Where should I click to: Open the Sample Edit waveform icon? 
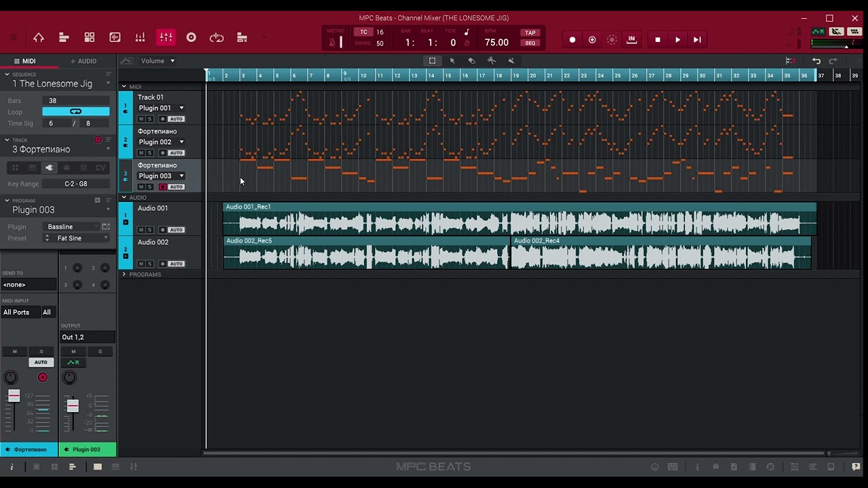click(115, 38)
